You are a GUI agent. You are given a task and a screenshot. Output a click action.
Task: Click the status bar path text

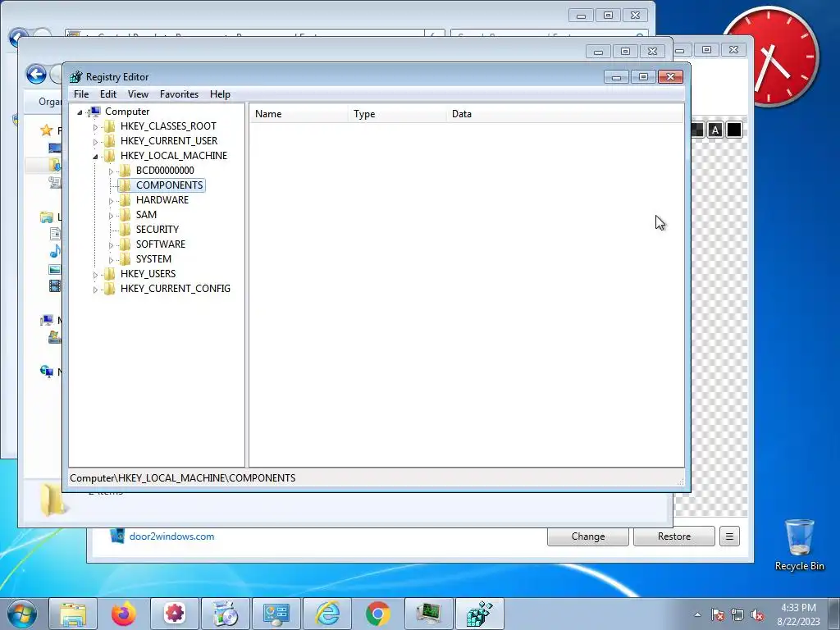tap(182, 478)
